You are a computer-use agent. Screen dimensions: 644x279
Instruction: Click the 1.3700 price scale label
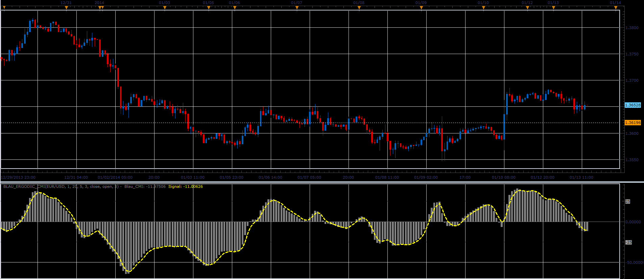coord(632,80)
